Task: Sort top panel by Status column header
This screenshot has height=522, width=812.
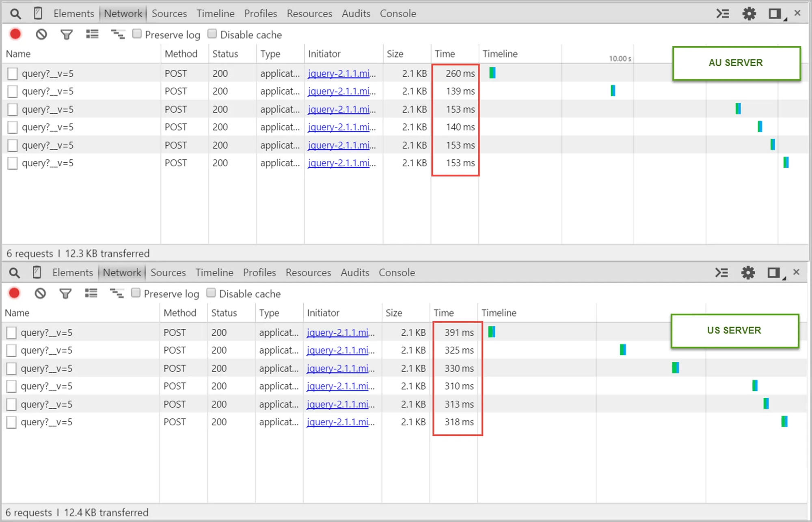Action: click(x=233, y=54)
